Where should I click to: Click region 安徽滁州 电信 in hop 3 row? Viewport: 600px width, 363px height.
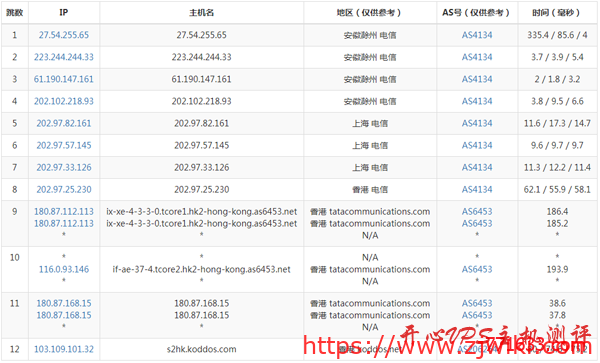pyautogui.click(x=370, y=79)
